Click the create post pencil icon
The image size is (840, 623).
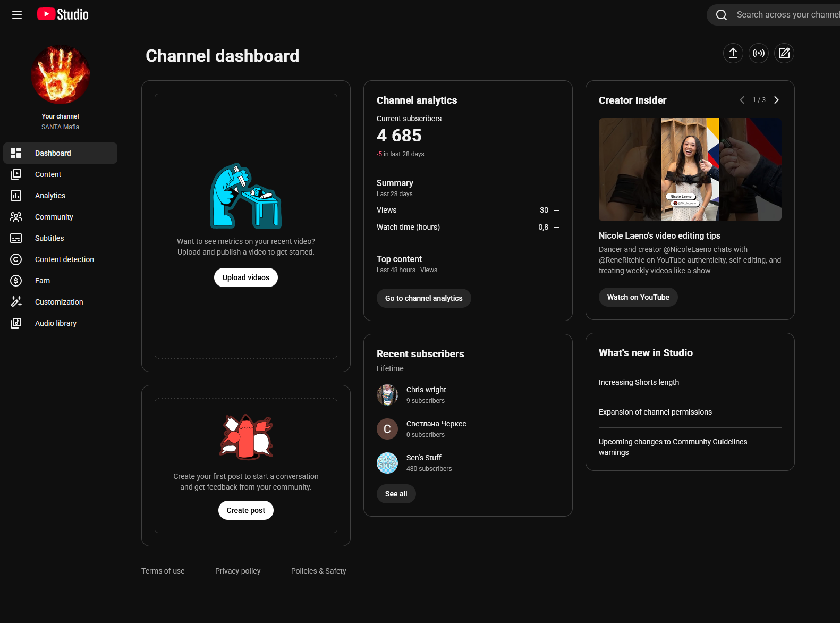(x=784, y=53)
